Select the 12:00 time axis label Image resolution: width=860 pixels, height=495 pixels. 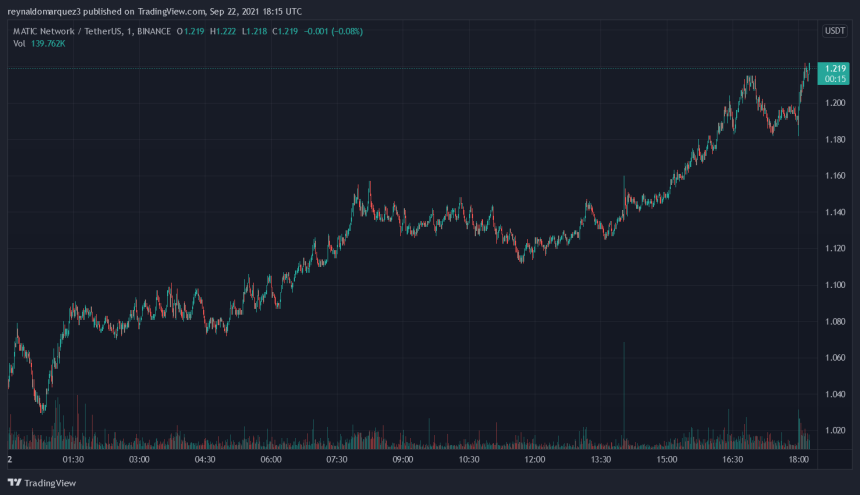point(534,460)
